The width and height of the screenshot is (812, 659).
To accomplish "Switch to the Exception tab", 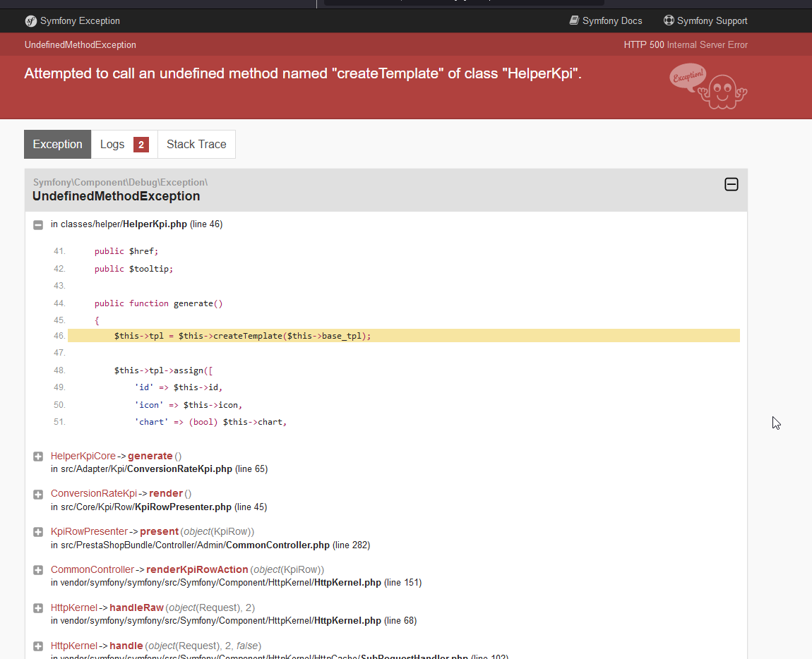I will pyautogui.click(x=57, y=145).
